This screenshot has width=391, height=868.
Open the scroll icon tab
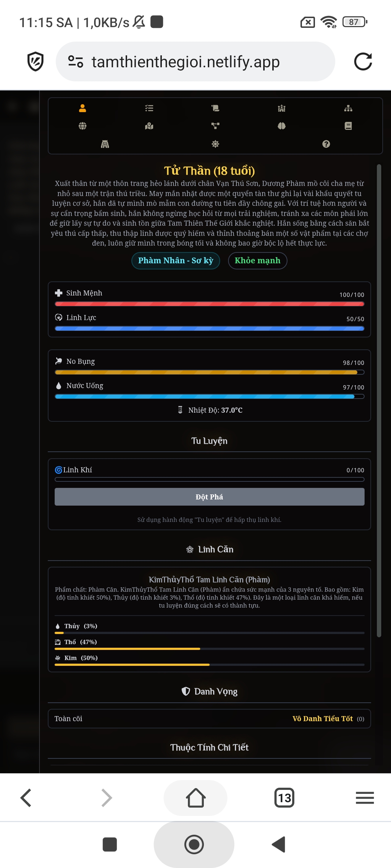(x=215, y=108)
